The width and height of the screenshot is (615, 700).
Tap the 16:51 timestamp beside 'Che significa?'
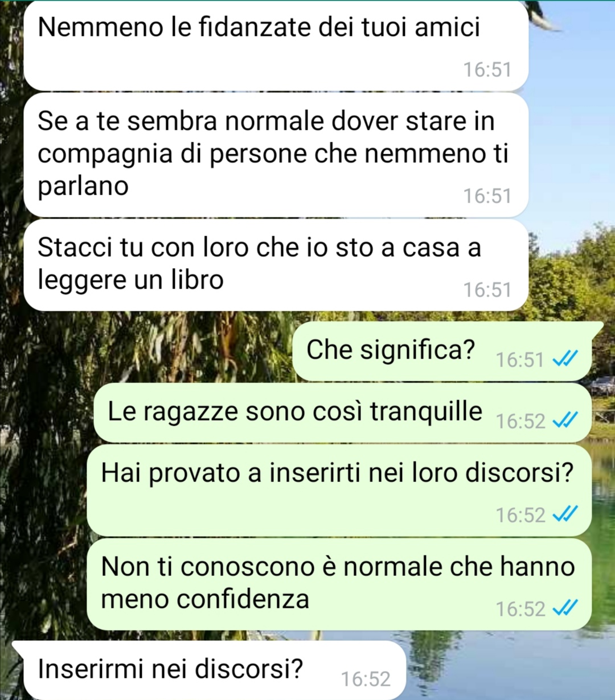tap(520, 360)
